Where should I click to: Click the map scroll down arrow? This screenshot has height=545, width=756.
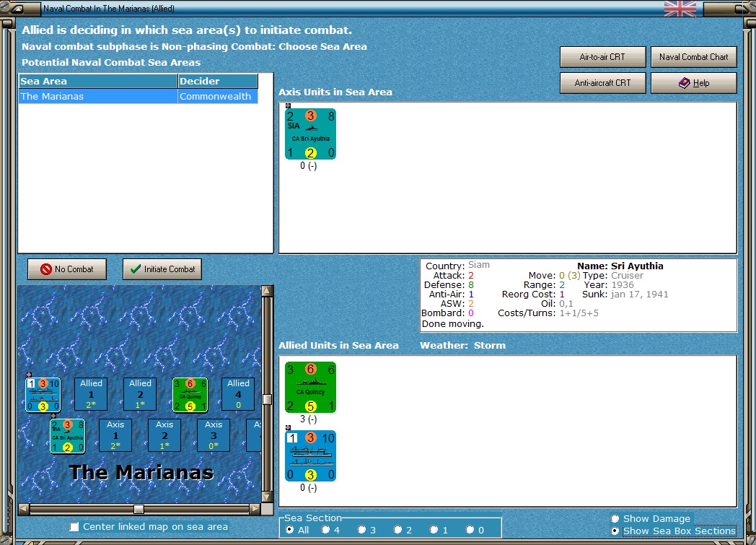pos(267,497)
